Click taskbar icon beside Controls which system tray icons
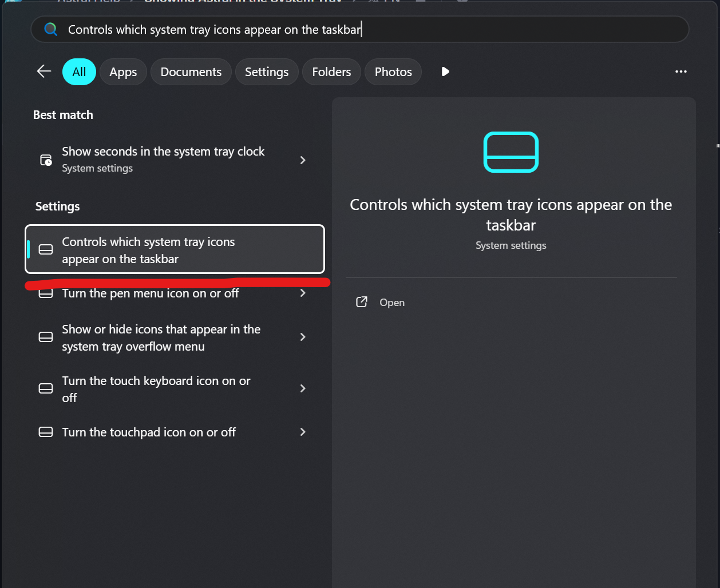 pos(46,249)
